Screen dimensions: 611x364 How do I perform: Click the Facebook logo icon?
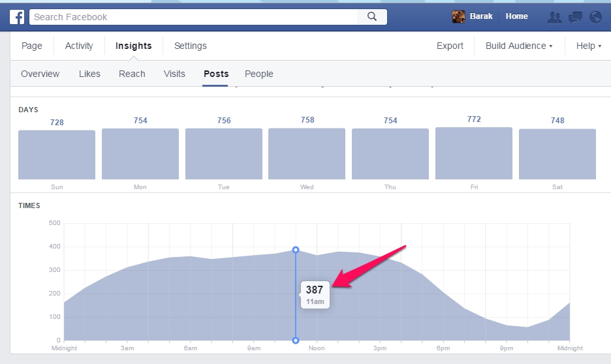tap(17, 17)
